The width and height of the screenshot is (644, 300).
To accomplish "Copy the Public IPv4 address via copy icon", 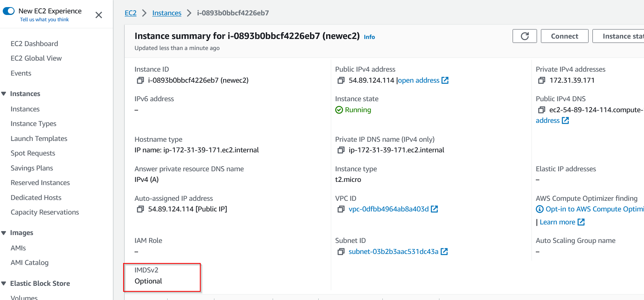I will click(x=341, y=80).
